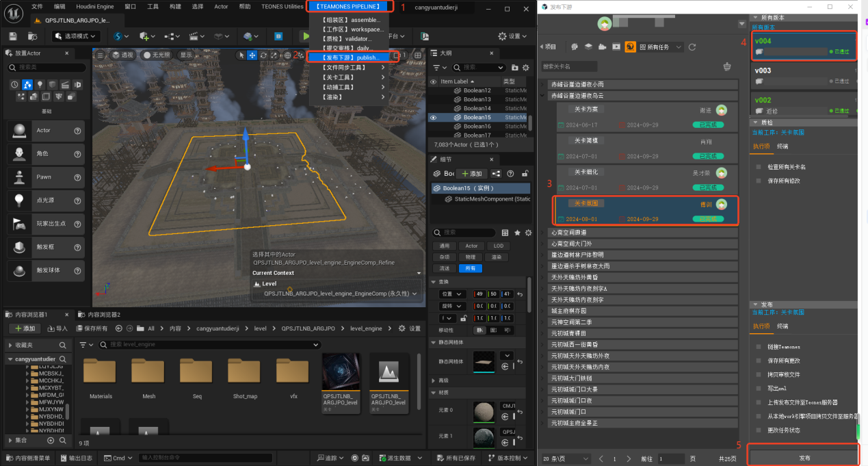The height and width of the screenshot is (466, 868).
Task: Click the 添加 button in content browser
Action: pyautogui.click(x=25, y=328)
